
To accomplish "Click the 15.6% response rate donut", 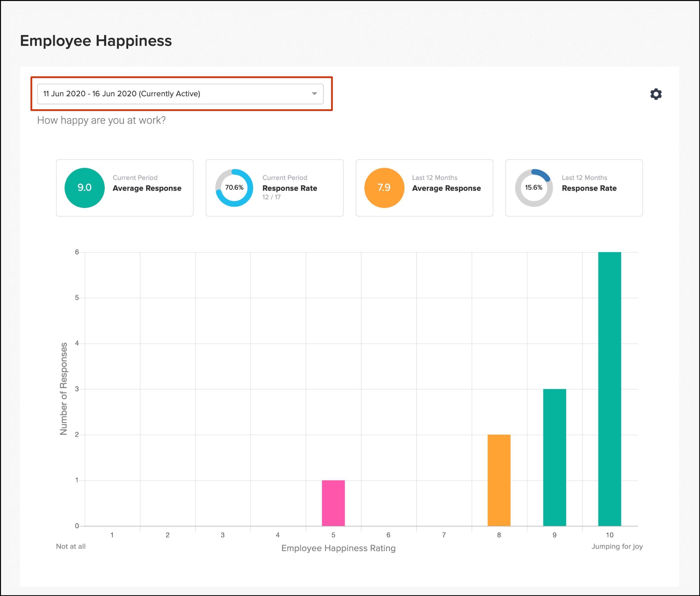I will (x=534, y=188).
